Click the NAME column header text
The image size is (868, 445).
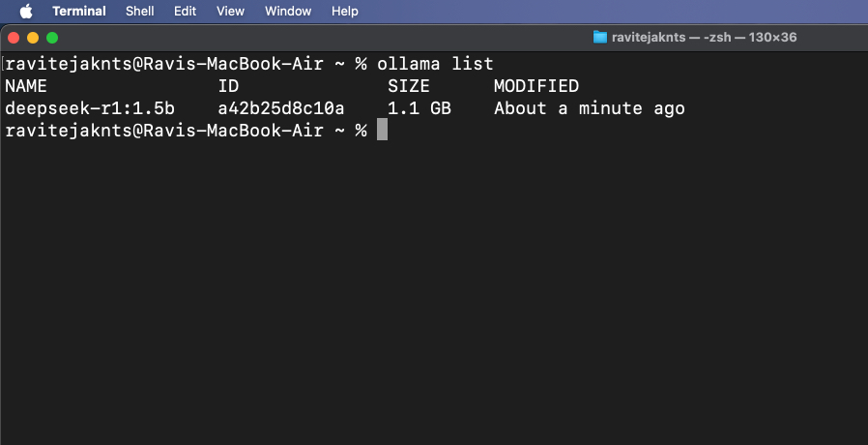click(x=26, y=86)
